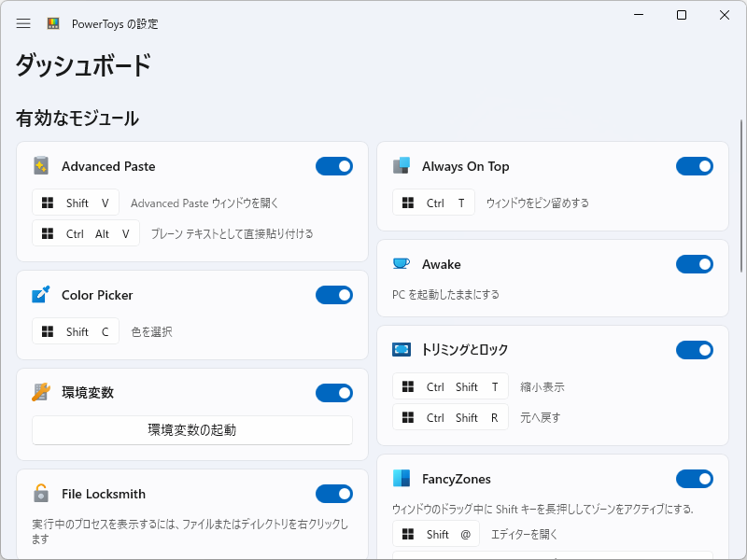Toggle Color Picker off

click(x=334, y=295)
